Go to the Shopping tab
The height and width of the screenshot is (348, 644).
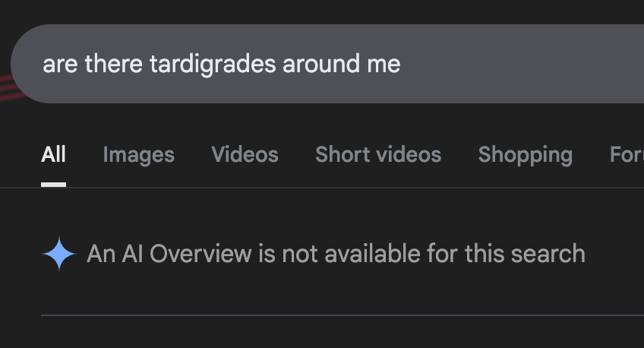(525, 155)
